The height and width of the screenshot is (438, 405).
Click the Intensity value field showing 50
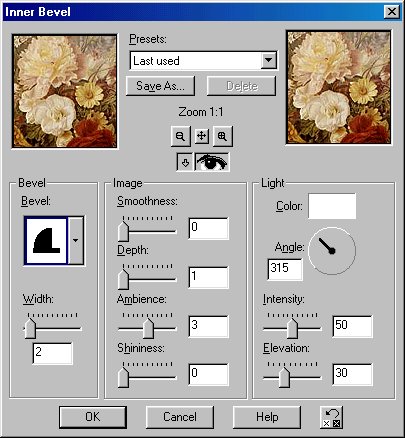(352, 326)
